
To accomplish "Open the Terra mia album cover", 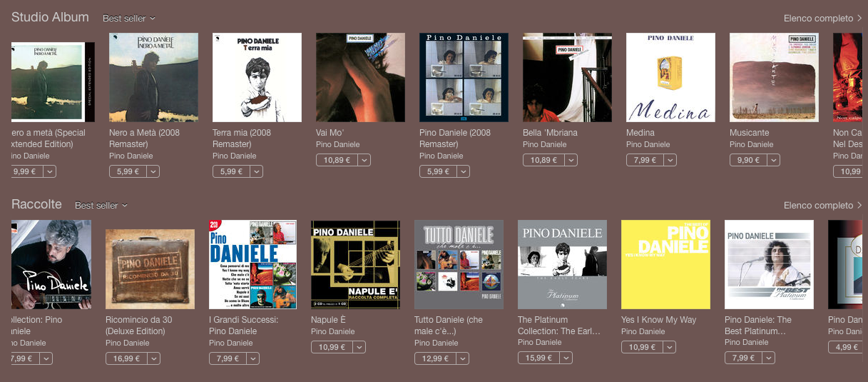I will click(x=257, y=77).
